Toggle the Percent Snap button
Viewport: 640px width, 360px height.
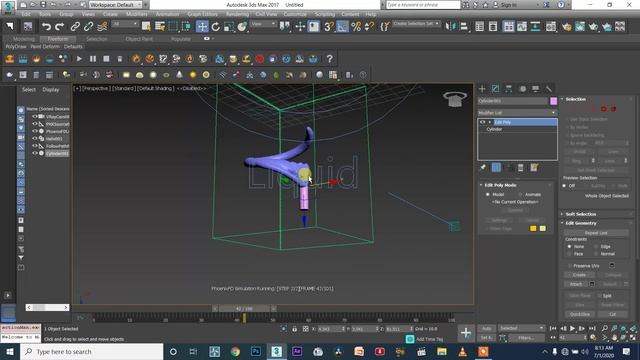(x=356, y=27)
